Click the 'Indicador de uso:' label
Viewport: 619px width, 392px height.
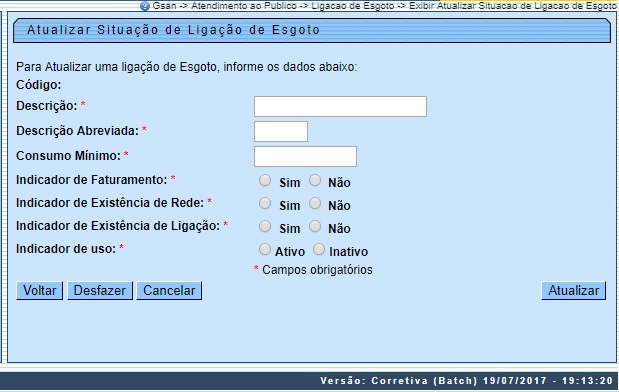(66, 249)
